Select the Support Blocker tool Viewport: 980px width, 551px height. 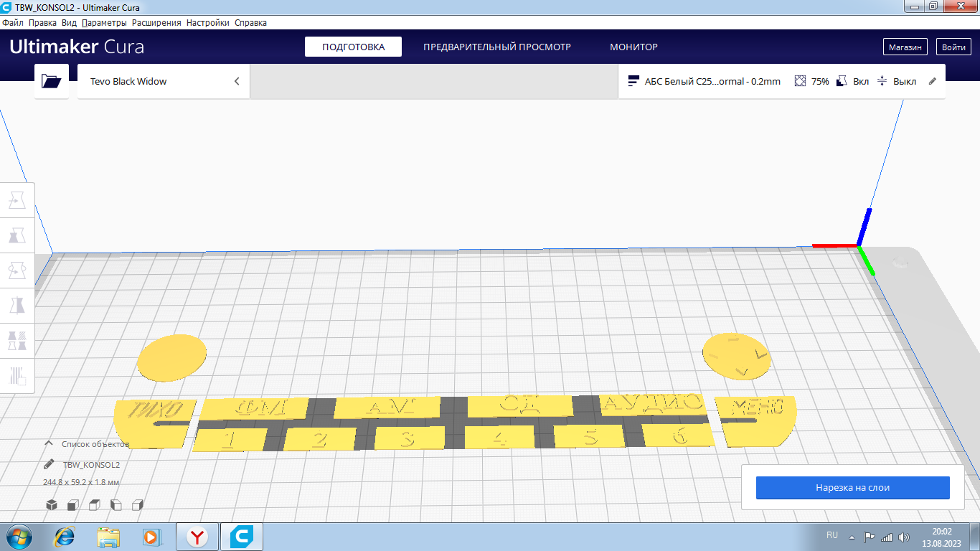(x=17, y=375)
